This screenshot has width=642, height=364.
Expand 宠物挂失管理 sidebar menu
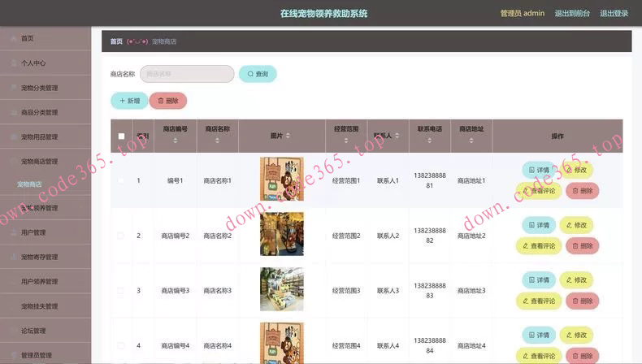click(45, 306)
